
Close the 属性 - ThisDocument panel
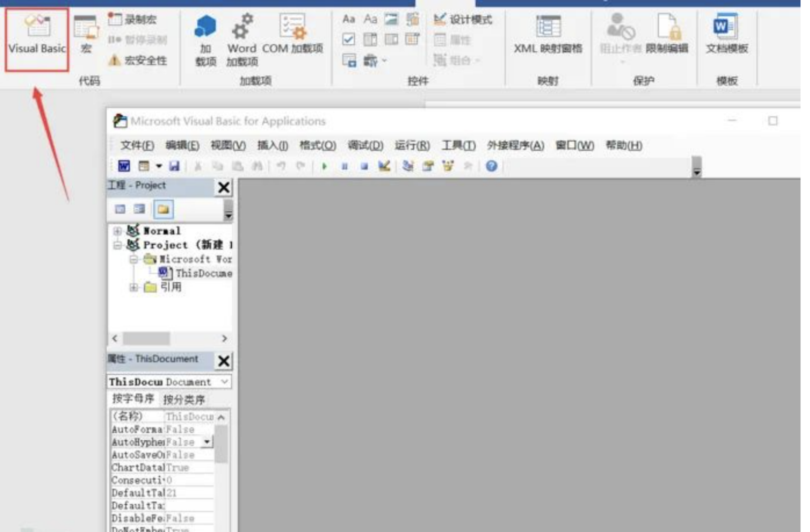[224, 361]
